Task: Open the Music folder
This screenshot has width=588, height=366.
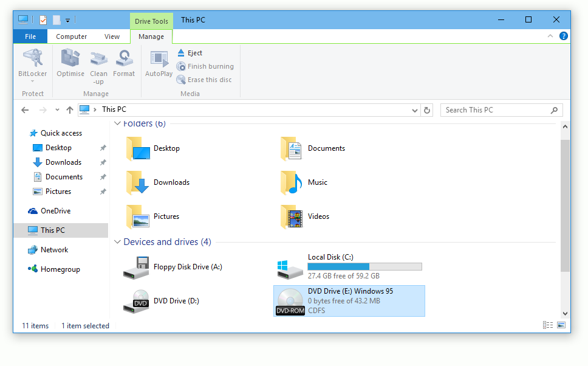Action: (304, 182)
